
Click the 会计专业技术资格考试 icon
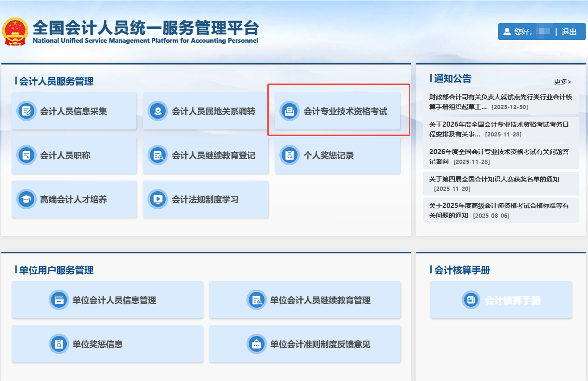coord(290,111)
